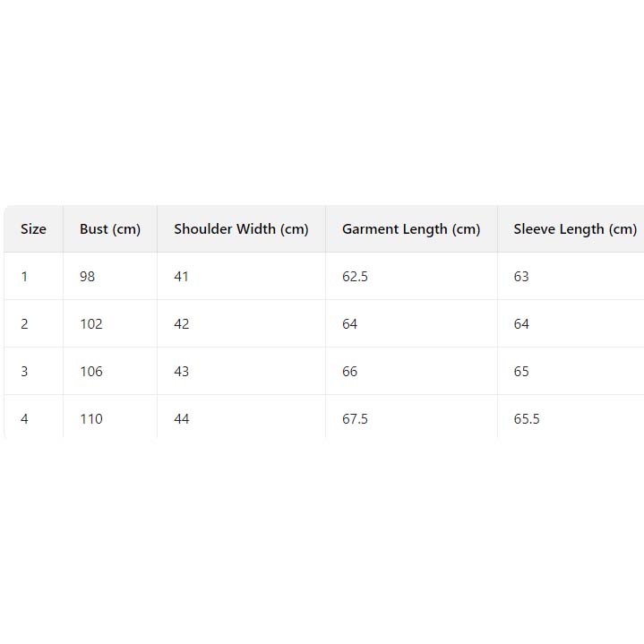Viewport: 644px width, 644px height.
Task: Click bust value 110
Action: [91, 419]
